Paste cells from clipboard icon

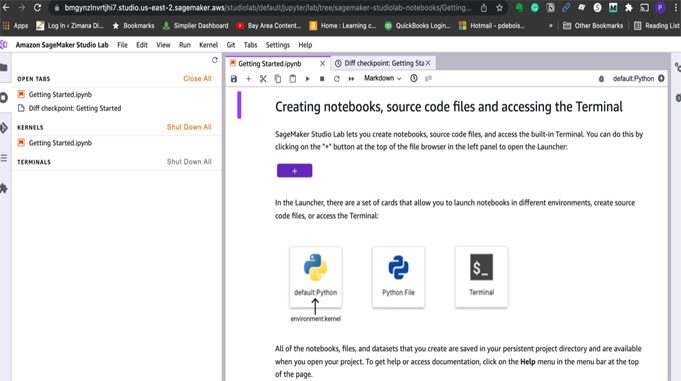[293, 79]
